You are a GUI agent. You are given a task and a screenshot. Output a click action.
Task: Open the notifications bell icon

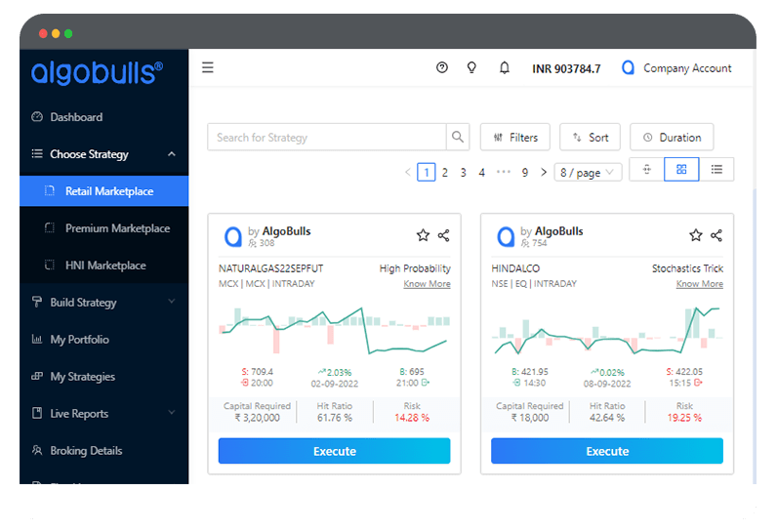(x=505, y=68)
